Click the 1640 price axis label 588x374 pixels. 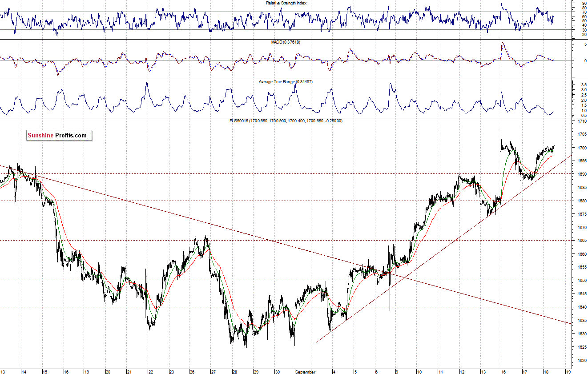[582, 307]
